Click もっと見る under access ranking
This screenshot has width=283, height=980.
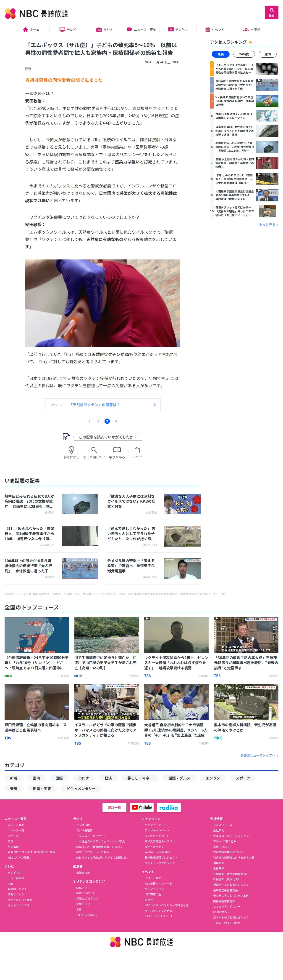[x=269, y=225]
